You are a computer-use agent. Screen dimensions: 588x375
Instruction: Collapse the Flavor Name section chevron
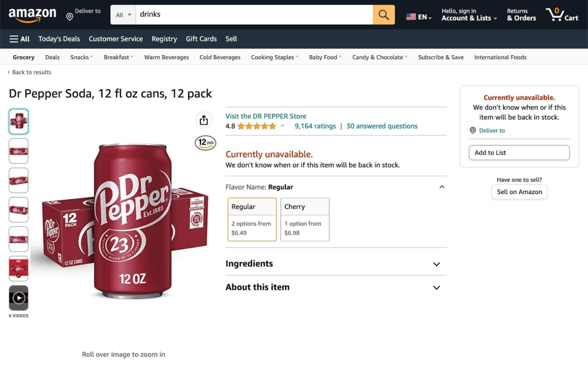[x=442, y=187]
